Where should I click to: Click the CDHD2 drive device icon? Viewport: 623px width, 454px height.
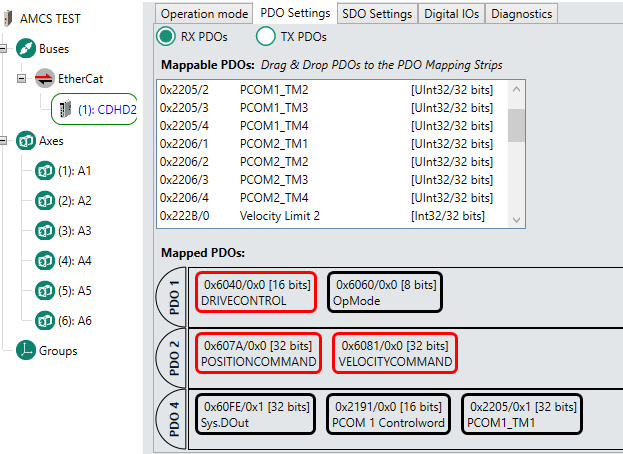[x=66, y=109]
